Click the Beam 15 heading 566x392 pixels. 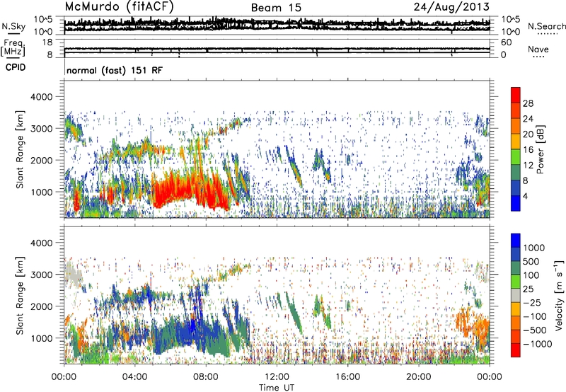[276, 8]
